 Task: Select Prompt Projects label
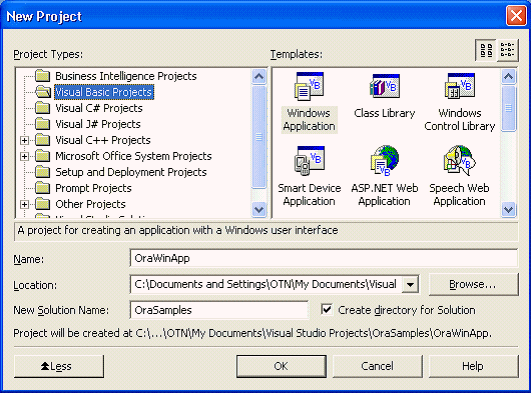point(93,188)
